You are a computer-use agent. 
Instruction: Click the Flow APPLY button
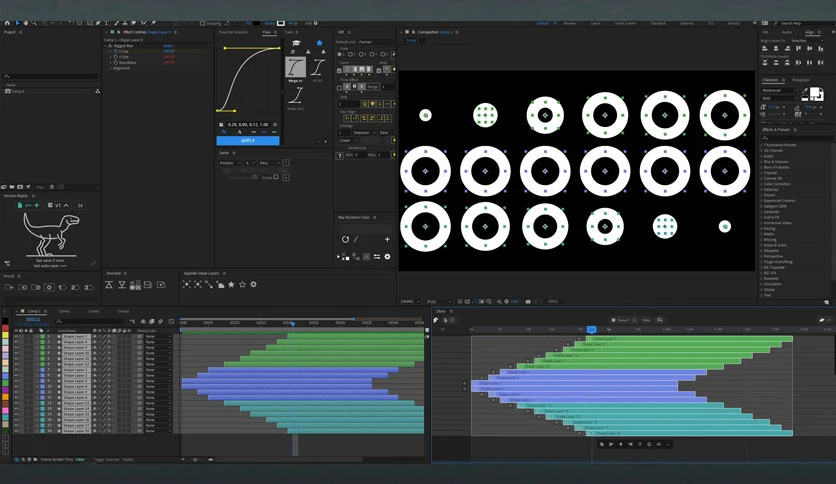pyautogui.click(x=248, y=141)
